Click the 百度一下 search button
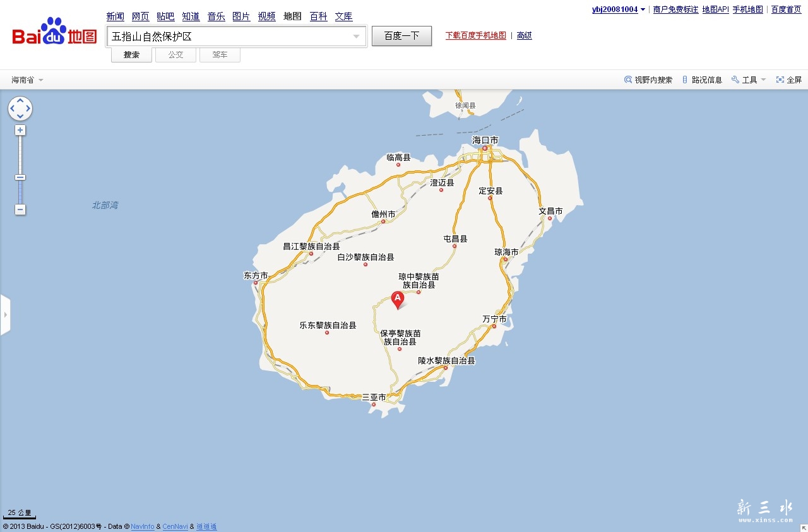The height and width of the screenshot is (532, 808). pos(401,36)
